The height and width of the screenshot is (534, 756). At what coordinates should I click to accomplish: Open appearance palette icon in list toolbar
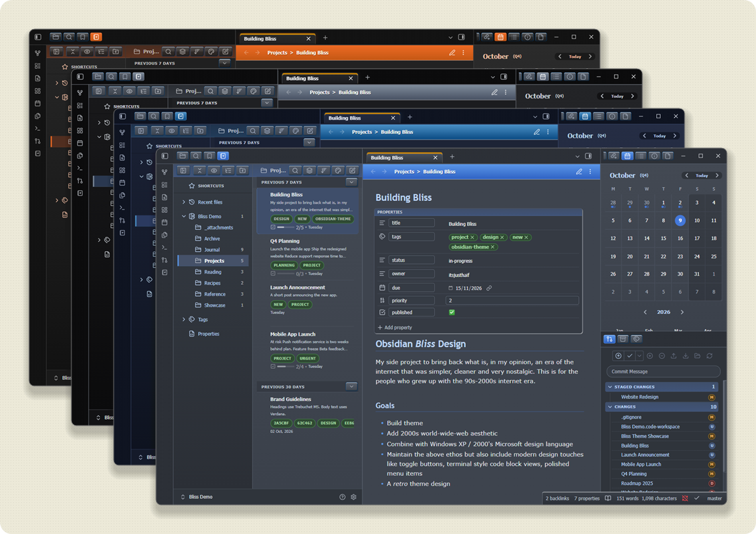(x=338, y=171)
